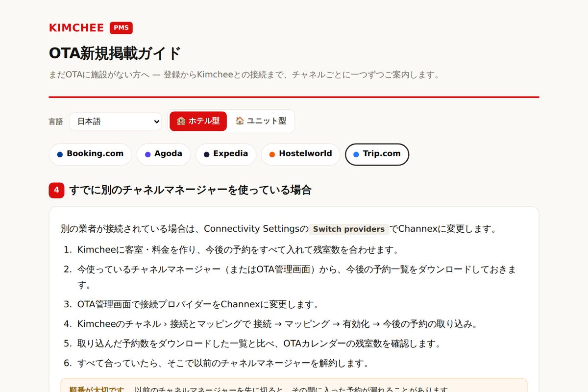Click the hotel building icon
588x392 pixels.
(181, 121)
